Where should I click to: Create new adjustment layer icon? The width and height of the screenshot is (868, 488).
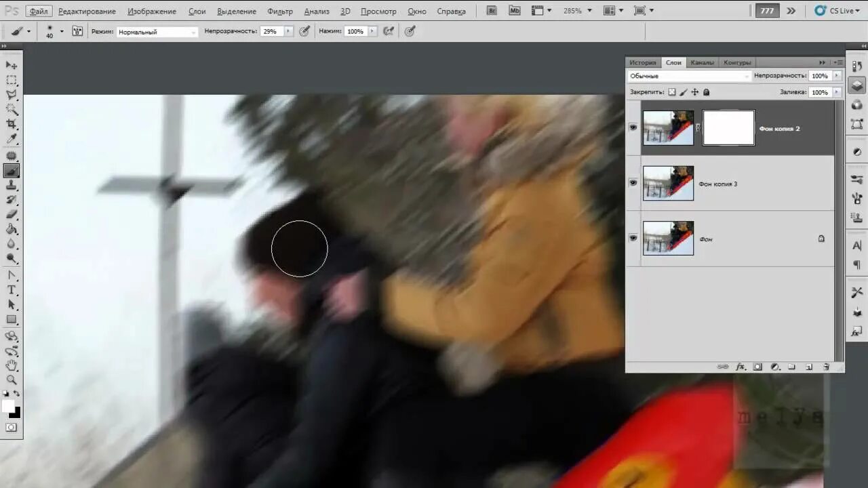pos(774,367)
